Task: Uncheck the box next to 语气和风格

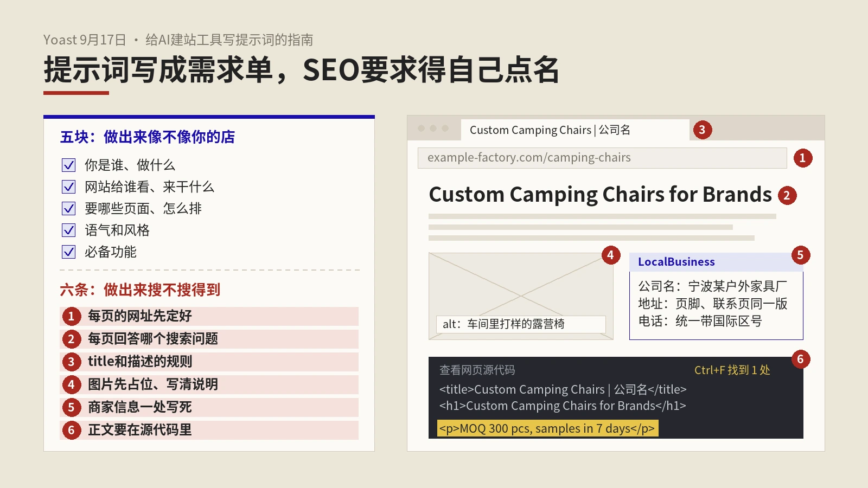Action: click(x=69, y=230)
